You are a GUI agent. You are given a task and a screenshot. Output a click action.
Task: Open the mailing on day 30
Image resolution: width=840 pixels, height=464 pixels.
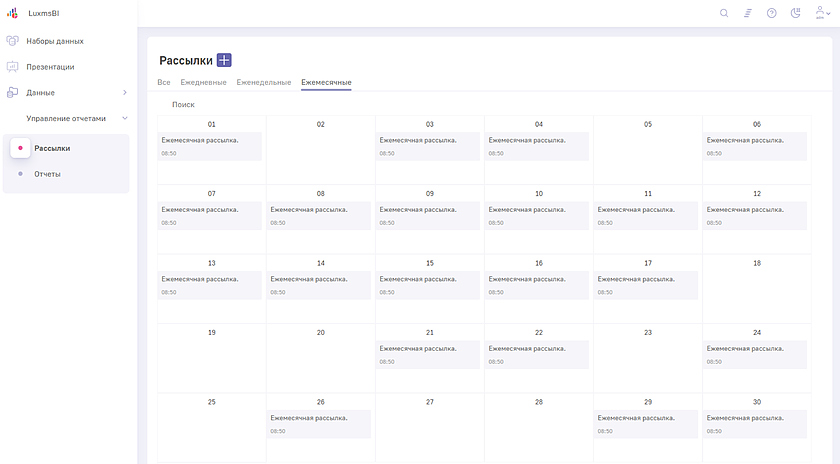click(x=756, y=423)
